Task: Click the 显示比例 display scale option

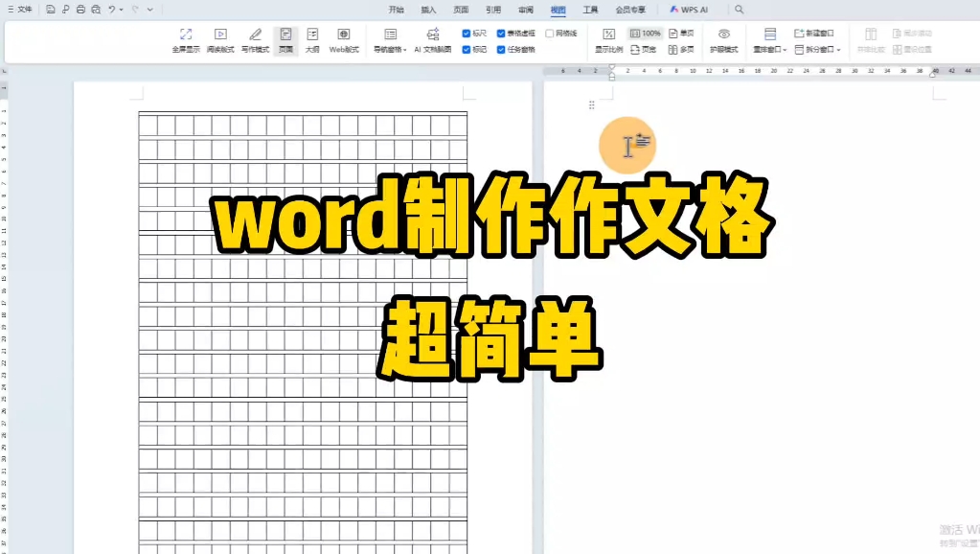Action: [x=610, y=38]
